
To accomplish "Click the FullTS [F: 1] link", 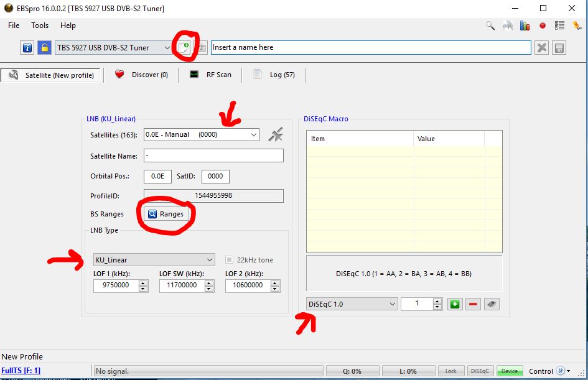I will tap(21, 371).
